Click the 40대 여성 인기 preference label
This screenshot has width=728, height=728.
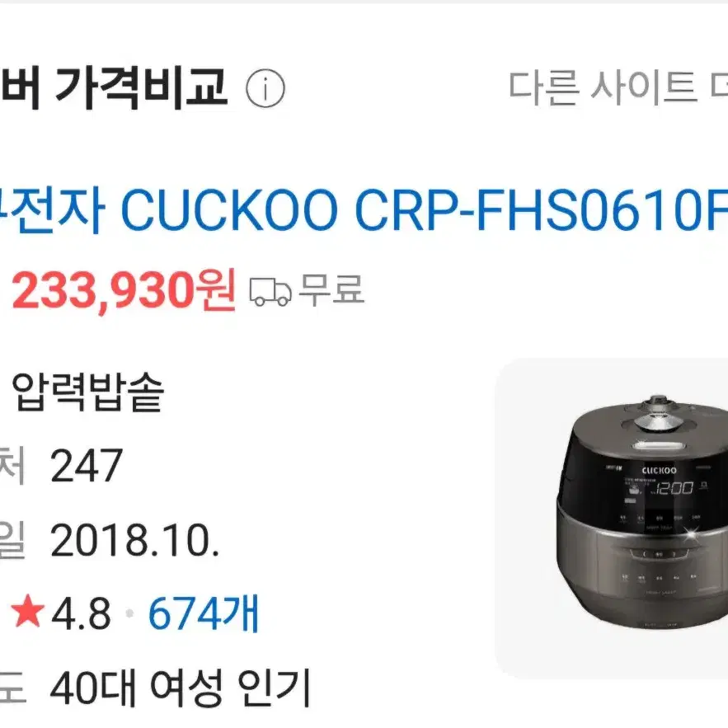180,687
